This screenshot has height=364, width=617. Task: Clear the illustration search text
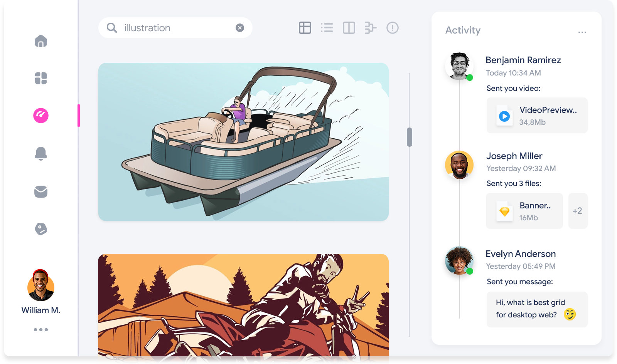click(x=240, y=28)
